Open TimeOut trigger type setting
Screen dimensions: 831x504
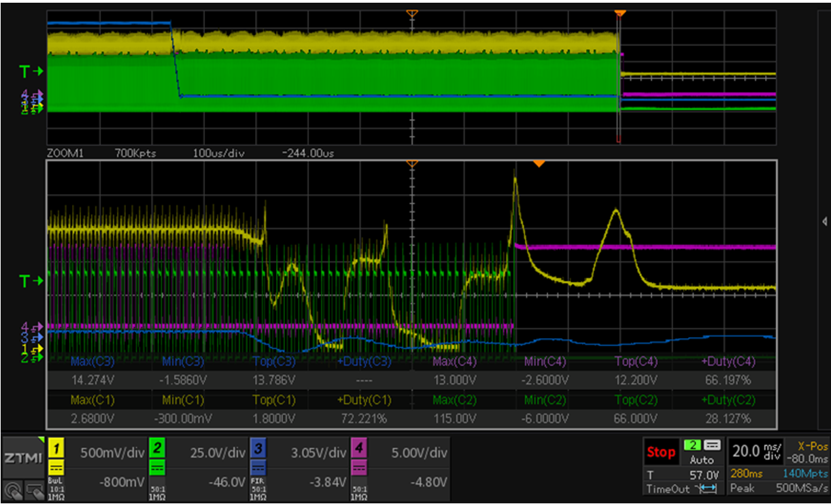click(x=667, y=489)
